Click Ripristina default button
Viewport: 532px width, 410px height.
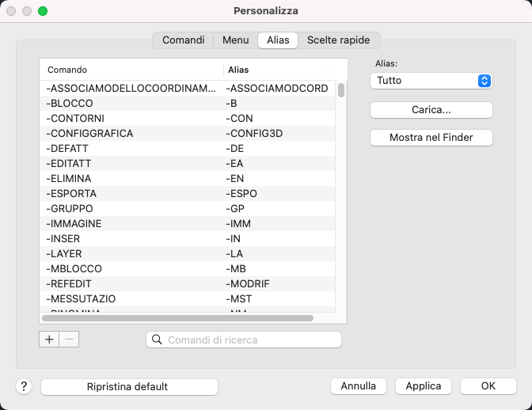coord(128,386)
